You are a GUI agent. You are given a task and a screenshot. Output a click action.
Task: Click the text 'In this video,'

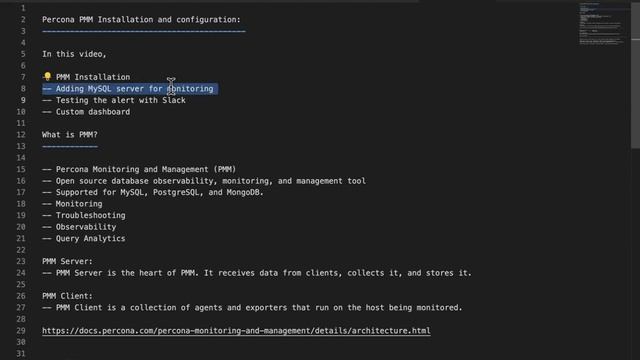click(74, 54)
